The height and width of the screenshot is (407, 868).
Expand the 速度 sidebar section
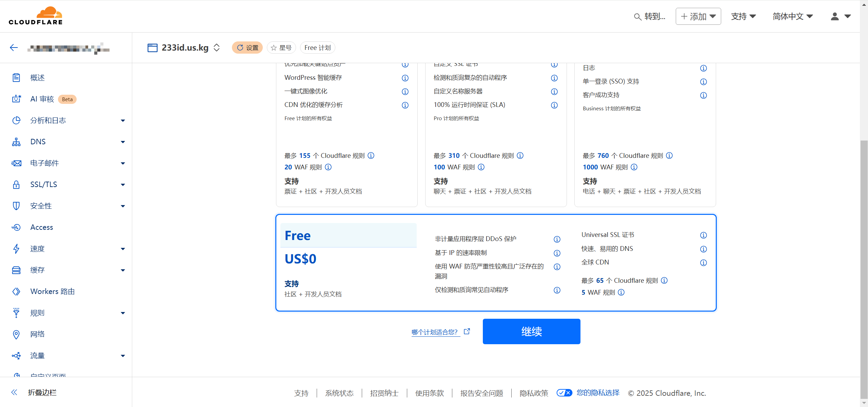click(x=123, y=249)
